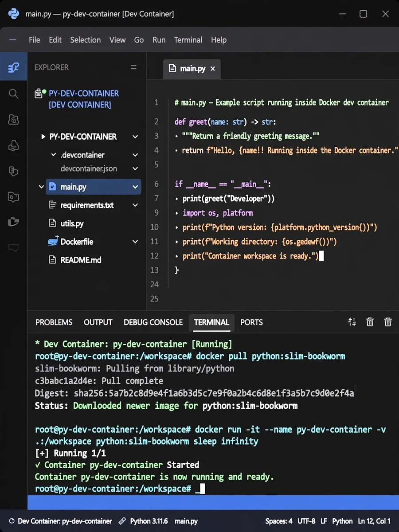Image resolution: width=399 pixels, height=532 pixels.
Task: Open README.md in explorer
Action: pyautogui.click(x=81, y=260)
